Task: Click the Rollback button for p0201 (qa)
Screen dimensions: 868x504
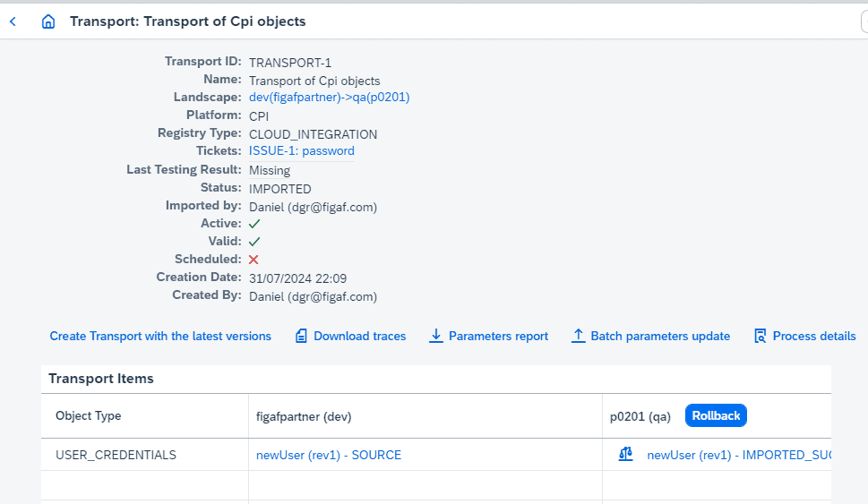Action: (716, 415)
